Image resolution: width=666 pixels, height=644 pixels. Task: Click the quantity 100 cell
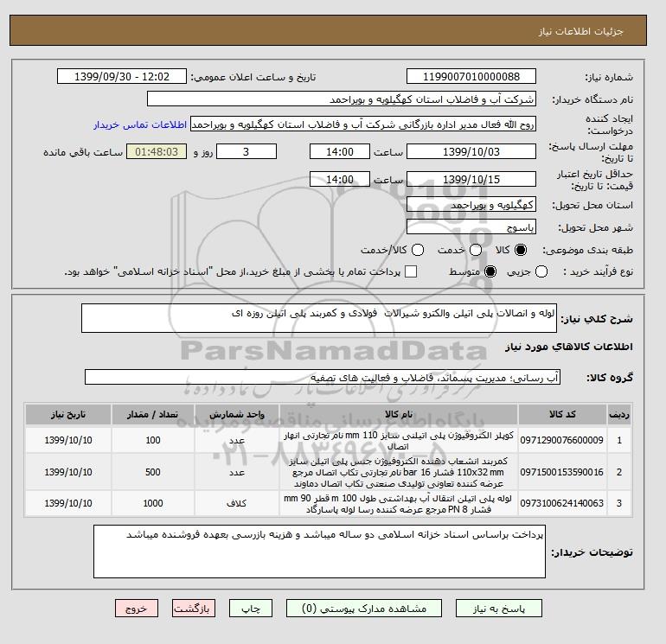[x=153, y=440]
